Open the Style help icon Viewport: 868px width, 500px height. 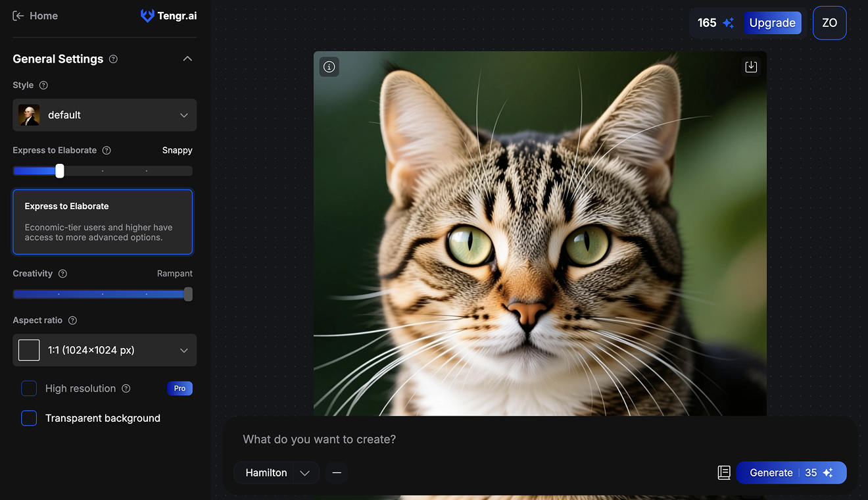[x=43, y=85]
